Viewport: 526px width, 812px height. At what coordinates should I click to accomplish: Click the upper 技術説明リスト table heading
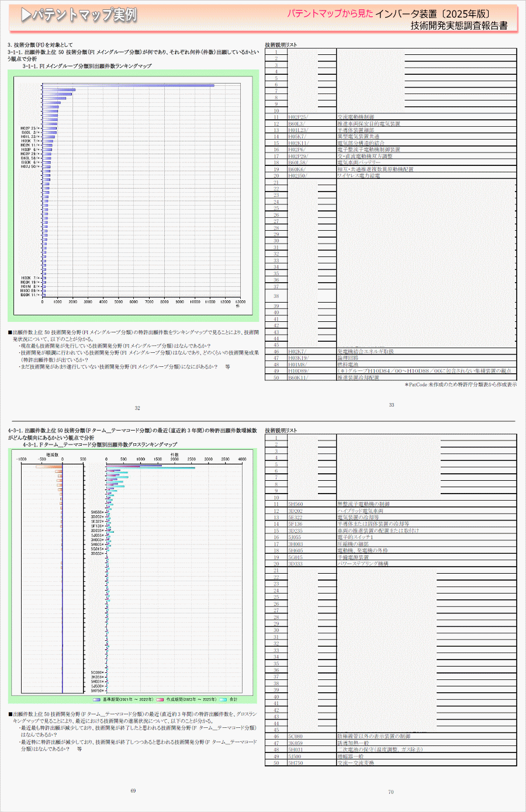pyautogui.click(x=281, y=45)
